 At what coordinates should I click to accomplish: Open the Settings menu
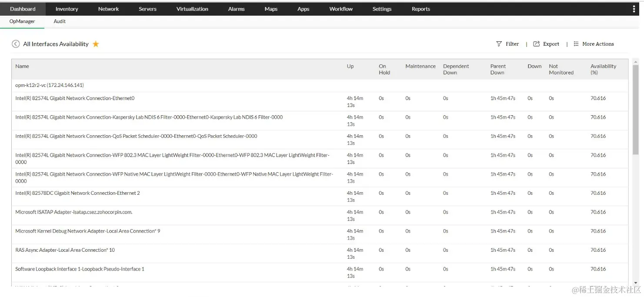(382, 8)
